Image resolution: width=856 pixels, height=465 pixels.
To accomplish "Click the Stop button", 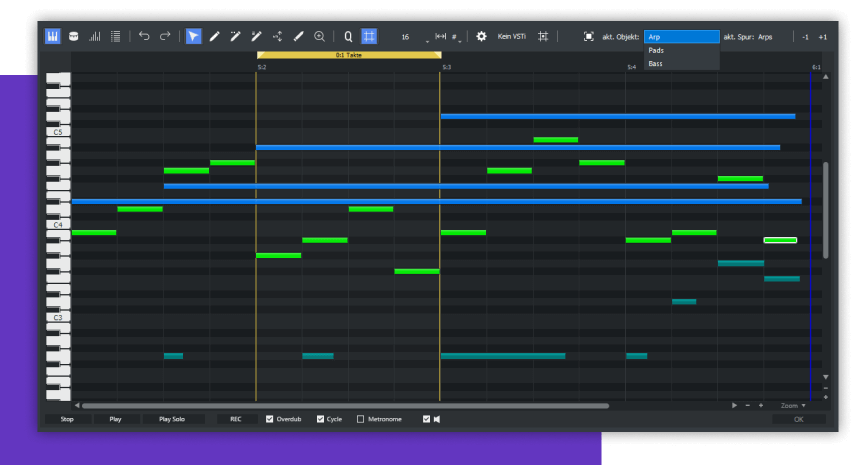I will [x=67, y=419].
